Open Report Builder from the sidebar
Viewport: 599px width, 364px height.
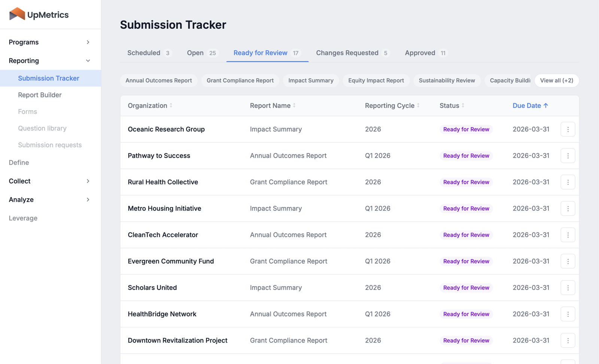point(40,95)
